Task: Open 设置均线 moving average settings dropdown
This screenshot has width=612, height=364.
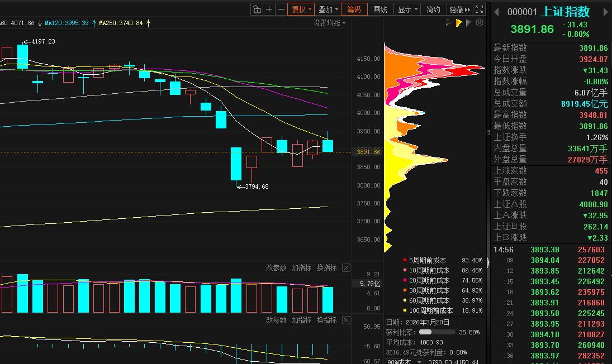Action: coord(329,23)
